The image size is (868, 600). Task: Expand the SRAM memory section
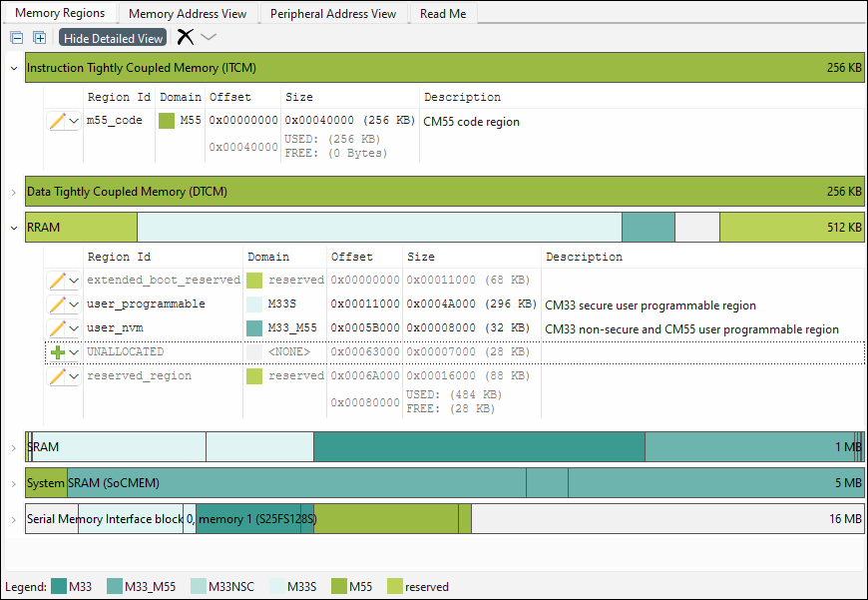click(13, 447)
